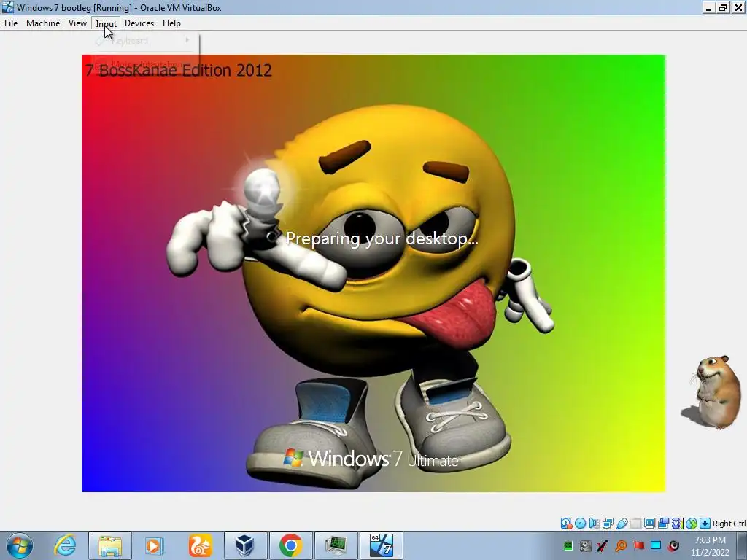Viewport: 747px width, 560px height.
Task: Click the Right Ctrl host key label
Action: click(729, 524)
